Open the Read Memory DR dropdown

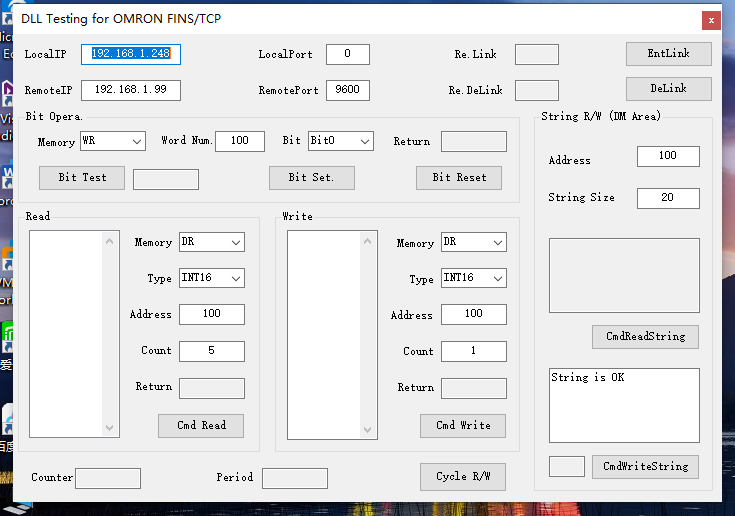212,242
